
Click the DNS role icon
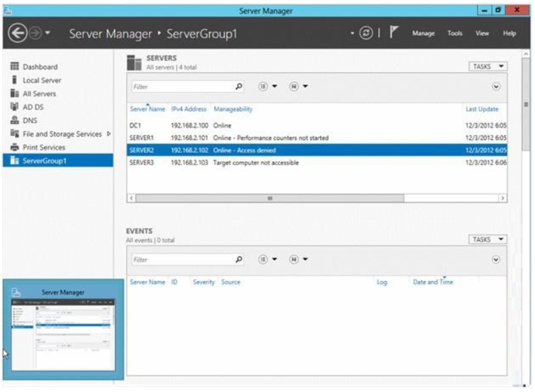[14, 120]
